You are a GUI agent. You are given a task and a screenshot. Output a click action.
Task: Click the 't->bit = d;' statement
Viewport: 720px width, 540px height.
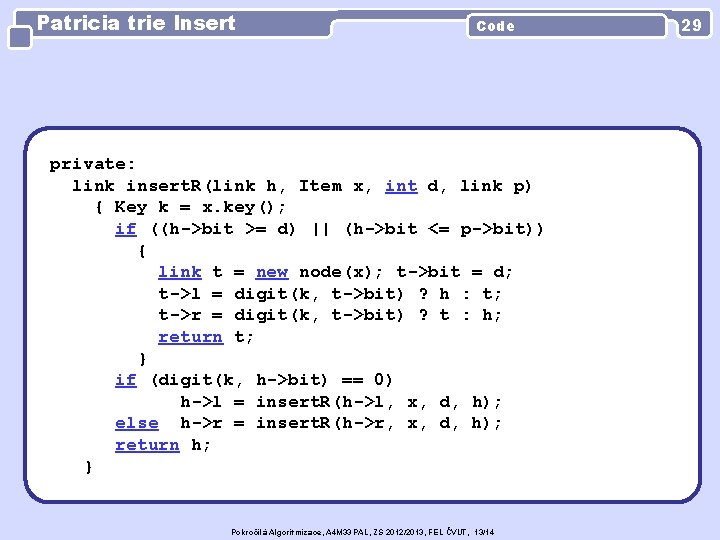pos(454,272)
